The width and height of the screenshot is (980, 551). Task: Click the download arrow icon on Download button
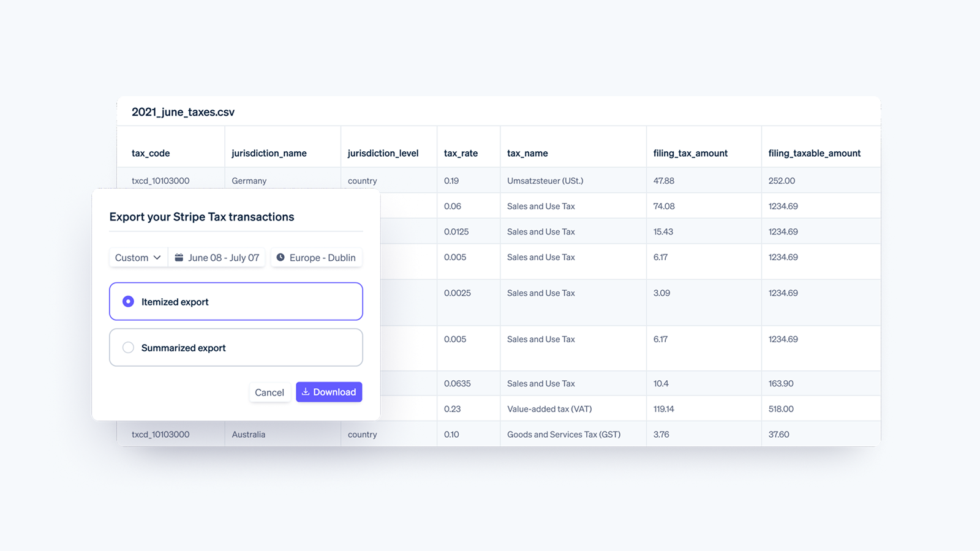click(x=306, y=392)
